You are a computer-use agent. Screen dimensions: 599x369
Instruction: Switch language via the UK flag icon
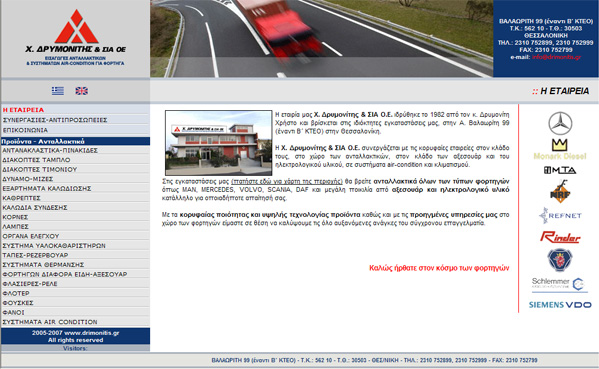(x=81, y=91)
